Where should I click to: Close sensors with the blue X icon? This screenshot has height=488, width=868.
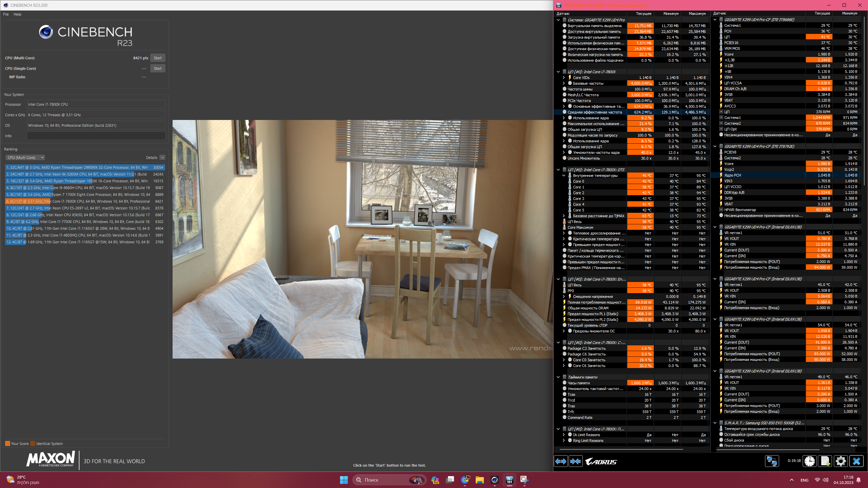[x=856, y=461]
